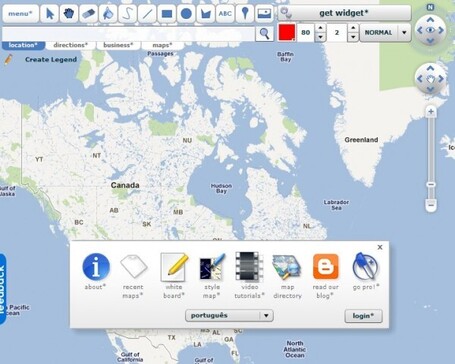Open the about* info icon
The image size is (455, 364).
click(x=96, y=267)
